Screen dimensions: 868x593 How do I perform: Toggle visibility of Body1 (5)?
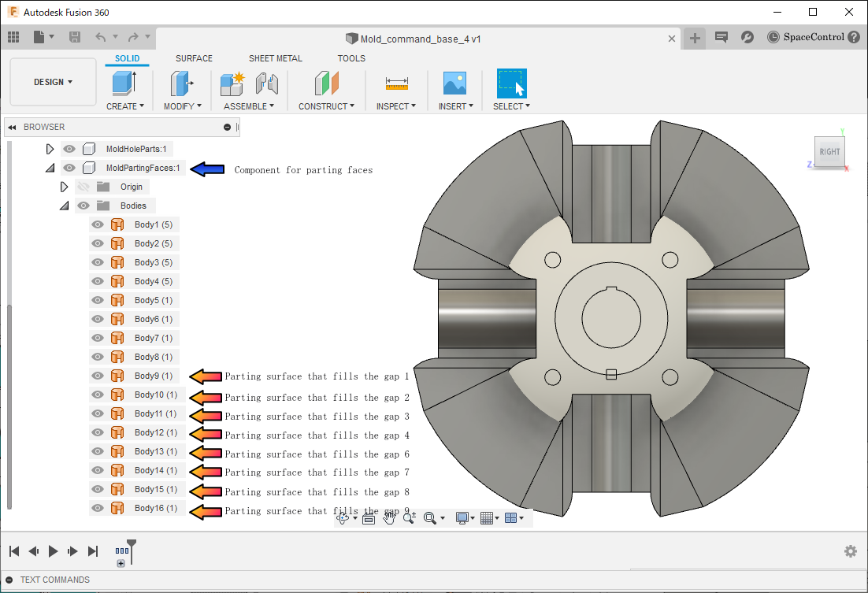pyautogui.click(x=98, y=224)
